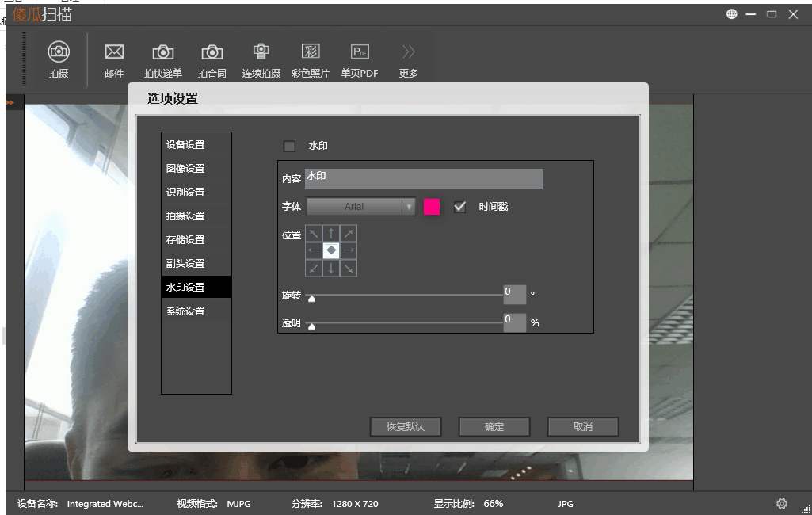Image resolution: width=812 pixels, height=515 pixels.
Task: Click the 旋转 rotation slider handle
Action: [x=312, y=299]
